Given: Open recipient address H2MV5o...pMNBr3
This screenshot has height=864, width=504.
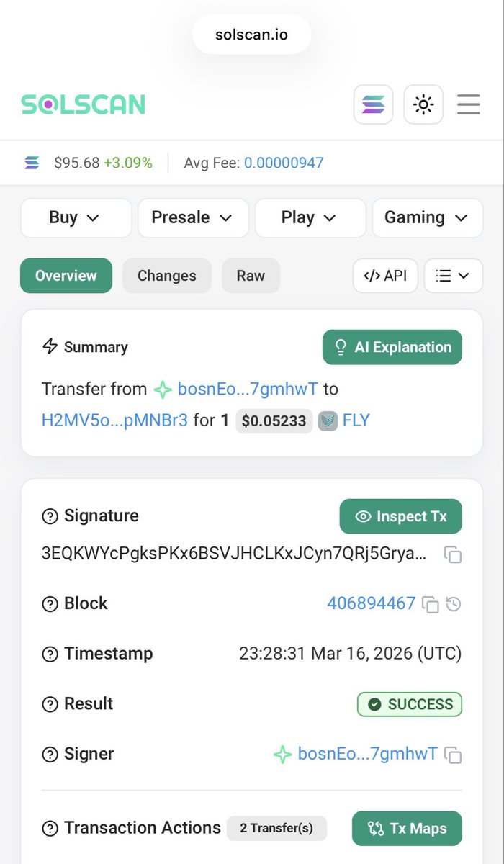Looking at the screenshot, I should click(x=115, y=420).
